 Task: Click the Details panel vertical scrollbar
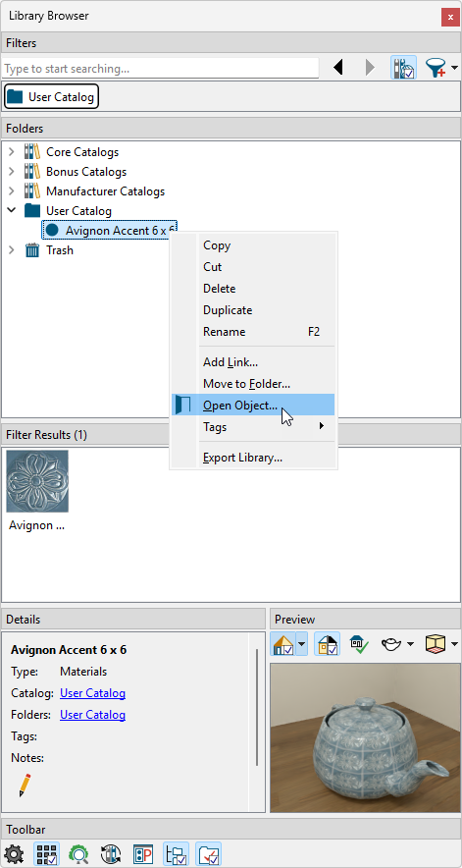click(257, 708)
